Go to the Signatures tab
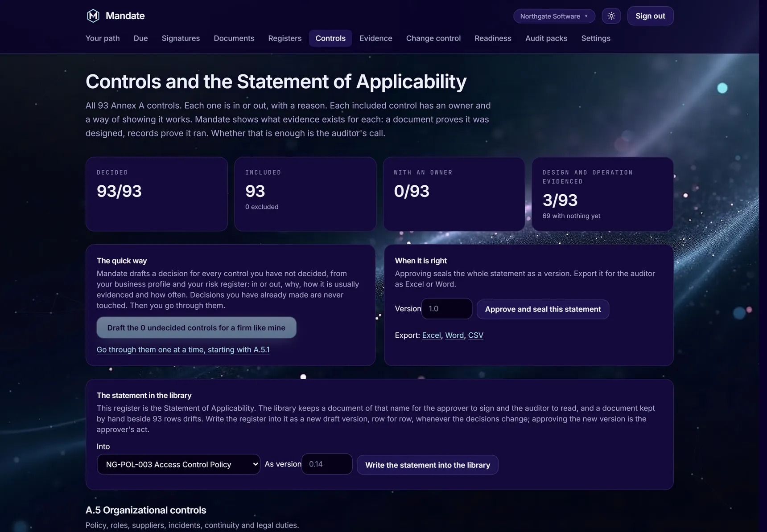Screen dimensions: 767x532 [181, 38]
